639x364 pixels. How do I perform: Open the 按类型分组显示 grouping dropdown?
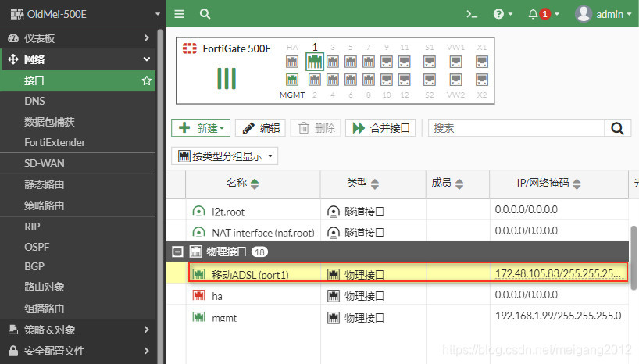pos(224,155)
